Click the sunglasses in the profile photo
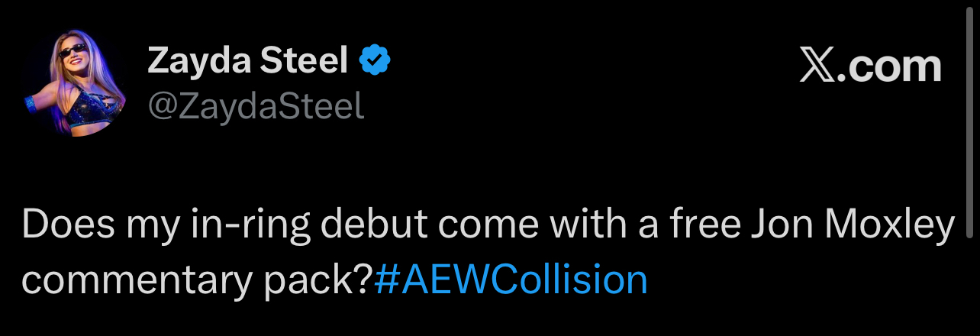Image resolution: width=980 pixels, height=336 pixels. point(73,53)
